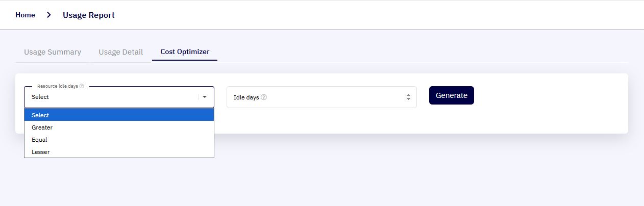644x206 pixels.
Task: Select the Cost Optimizer tab
Action: [x=185, y=52]
